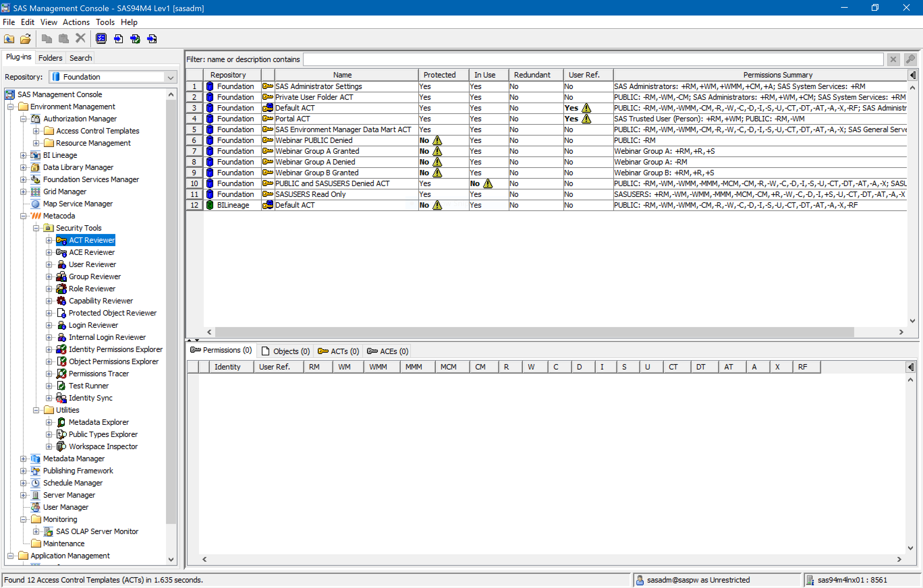Open the Tools menu

[105, 22]
